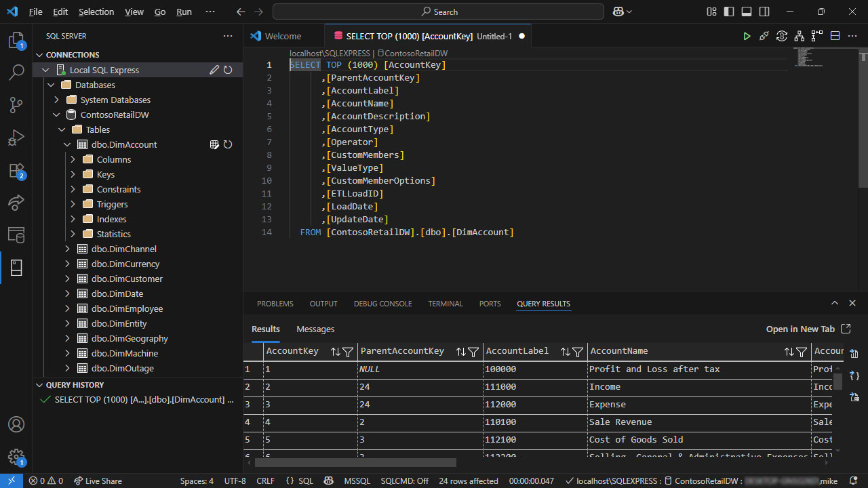
Task: Open the Extensions view
Action: coord(16,170)
